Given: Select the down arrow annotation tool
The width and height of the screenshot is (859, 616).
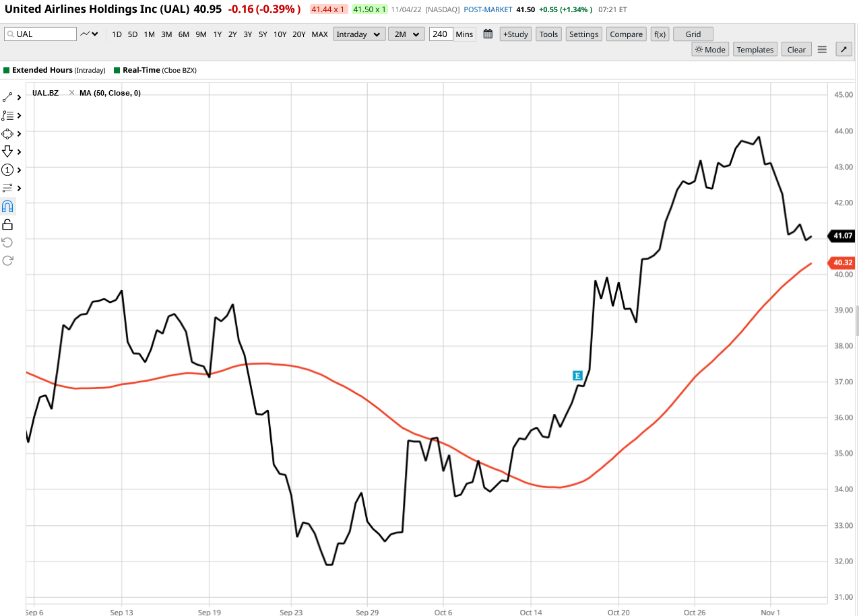Looking at the screenshot, I should 7,151.
